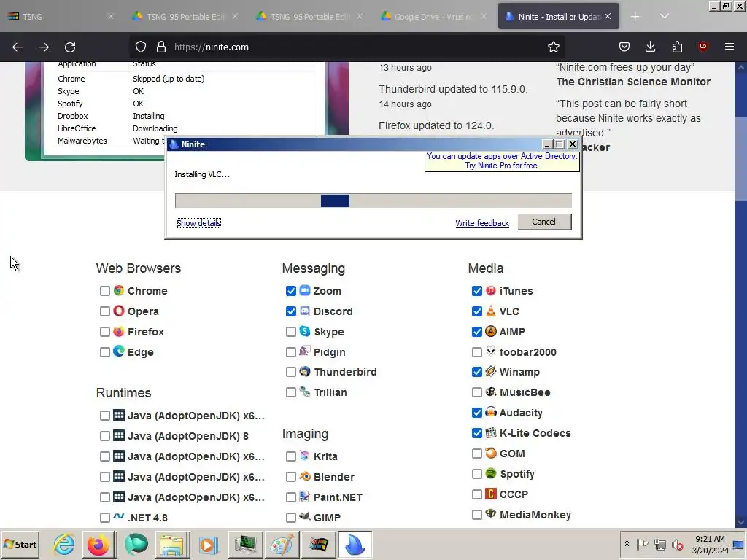Viewport: 747px width, 560px height.
Task: Click the taskbar clock showing 9:21 AM
Action: [710, 544]
